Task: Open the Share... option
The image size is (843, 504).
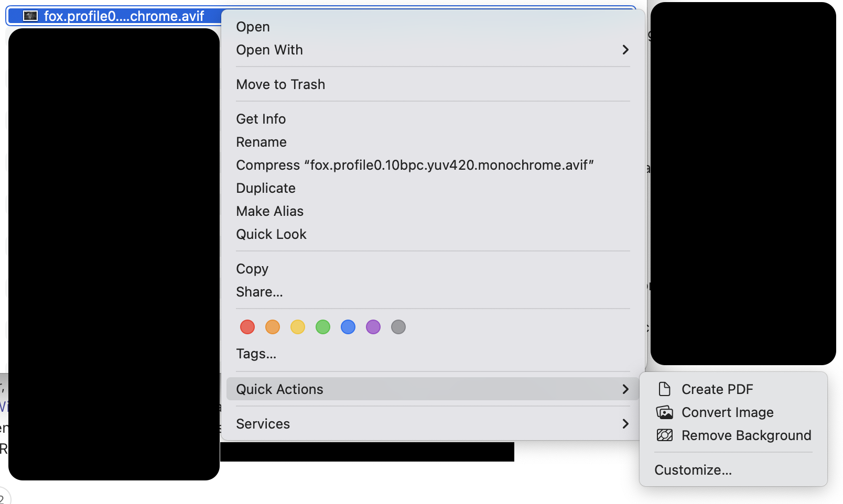Action: click(433, 292)
